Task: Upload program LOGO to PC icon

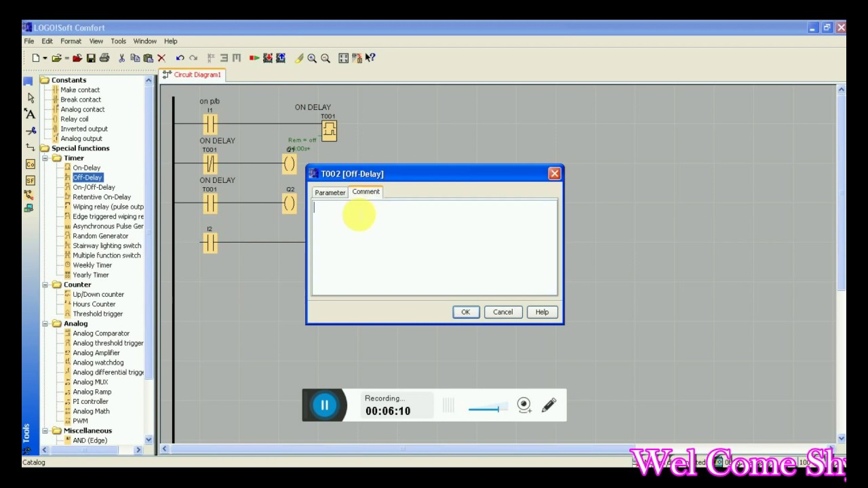Action: click(x=281, y=58)
